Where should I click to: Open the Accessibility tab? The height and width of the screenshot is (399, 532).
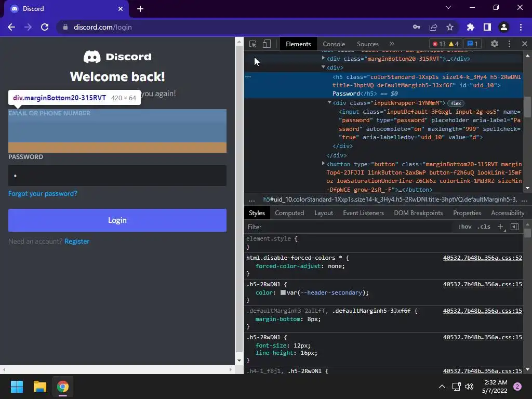click(508, 213)
